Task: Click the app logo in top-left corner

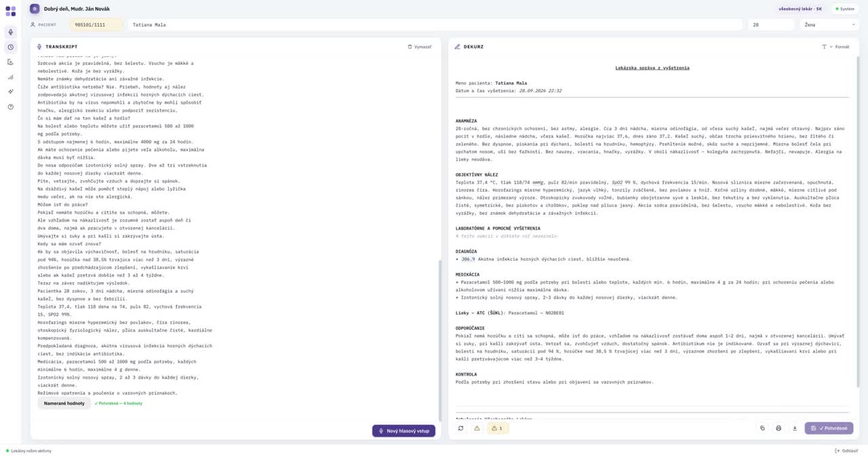Action: (x=10, y=11)
